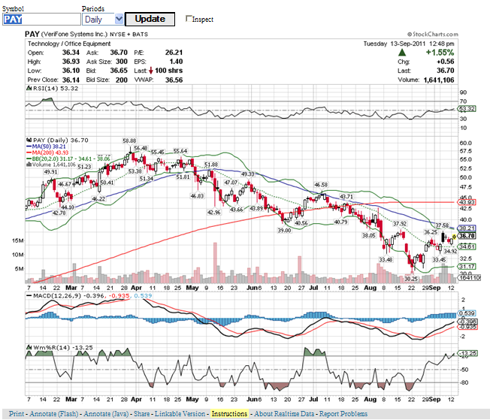Click the -13.25 Williams %R value tag
The width and height of the screenshot is (490, 420).
coord(468,353)
